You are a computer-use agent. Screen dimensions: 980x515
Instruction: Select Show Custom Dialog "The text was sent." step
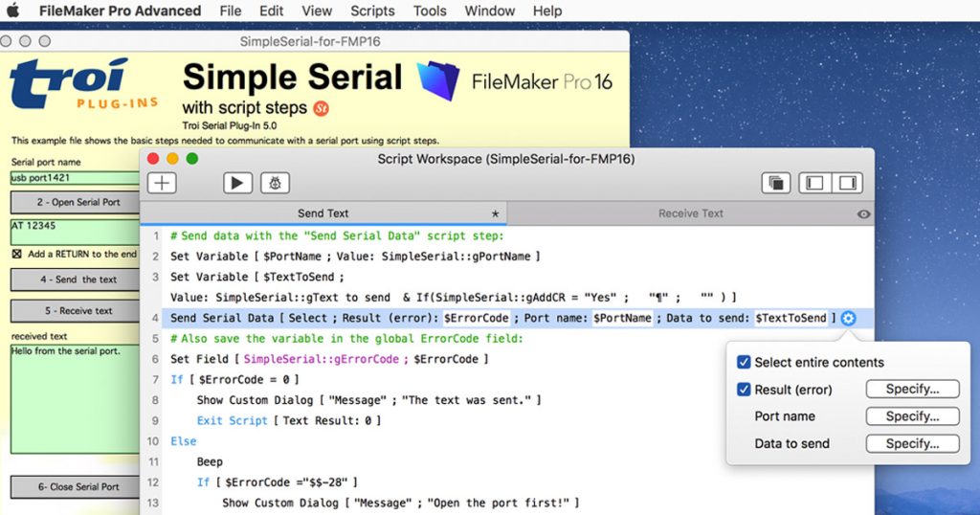[x=368, y=401]
